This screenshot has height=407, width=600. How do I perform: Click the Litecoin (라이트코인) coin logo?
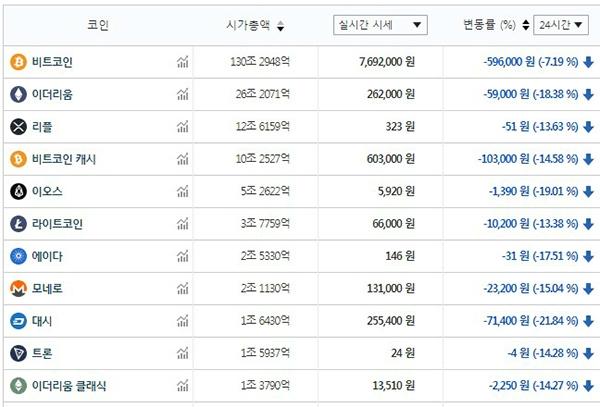(x=18, y=224)
